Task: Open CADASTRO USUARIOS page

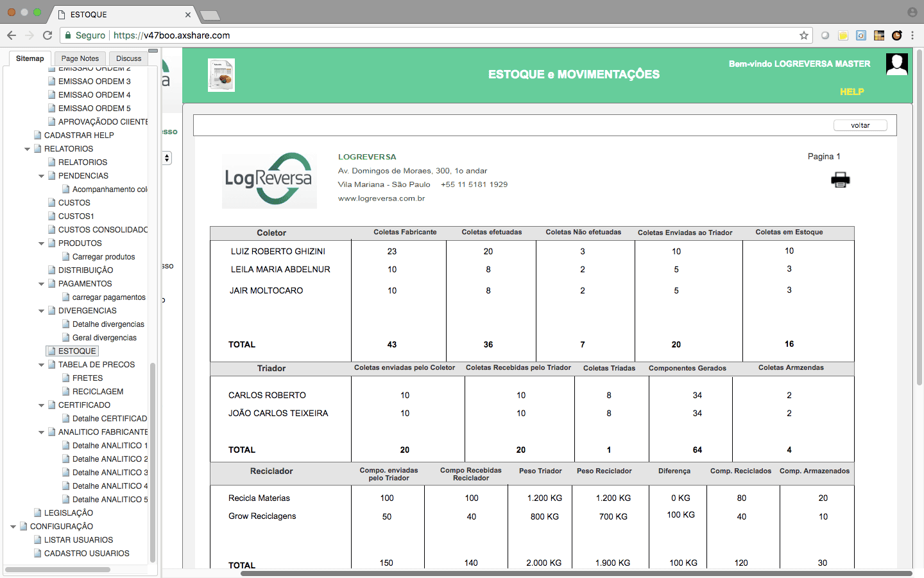Action: tap(87, 554)
